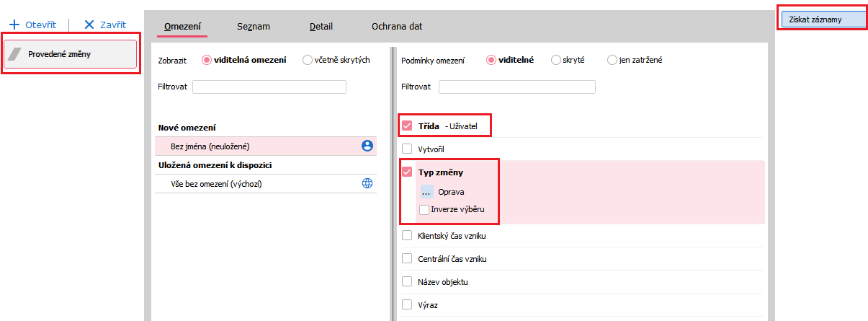Click the globe icon beside Vše bez omezení
Screen dimensions: 868x321
click(367, 184)
